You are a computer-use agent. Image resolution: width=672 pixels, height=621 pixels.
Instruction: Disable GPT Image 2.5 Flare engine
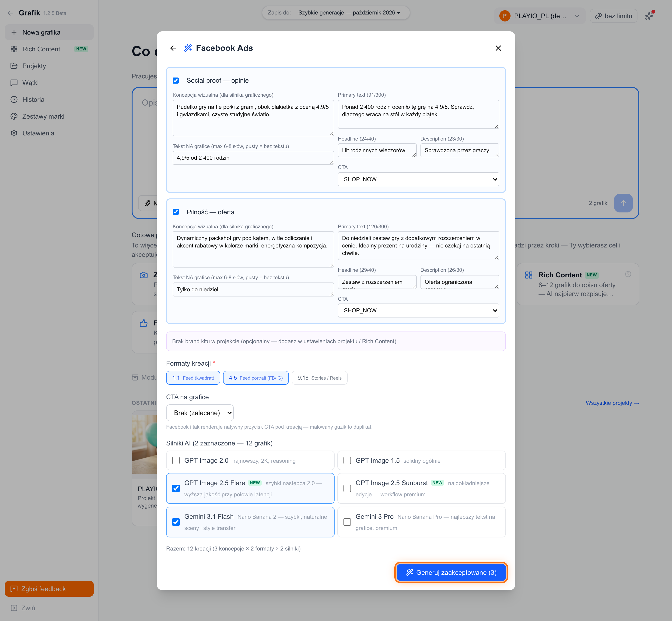click(x=176, y=488)
